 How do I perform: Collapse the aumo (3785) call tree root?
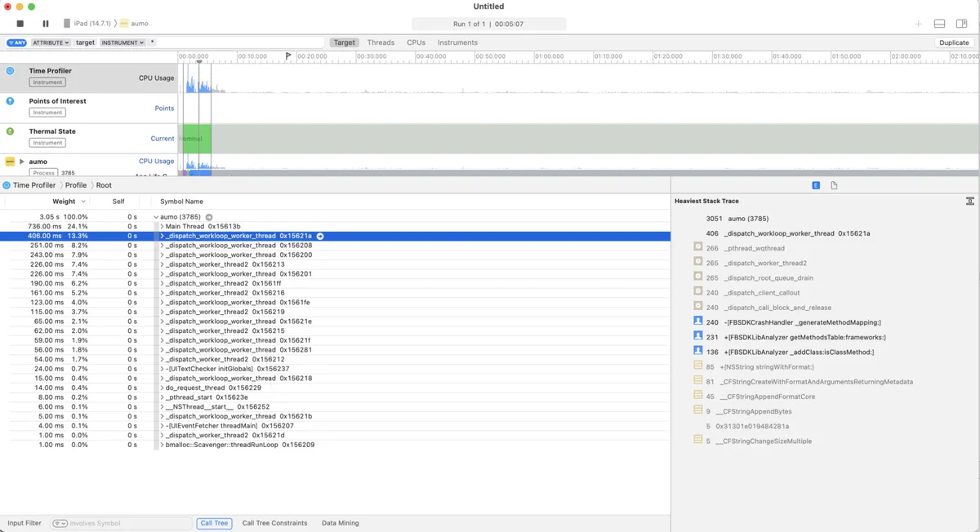(x=156, y=217)
